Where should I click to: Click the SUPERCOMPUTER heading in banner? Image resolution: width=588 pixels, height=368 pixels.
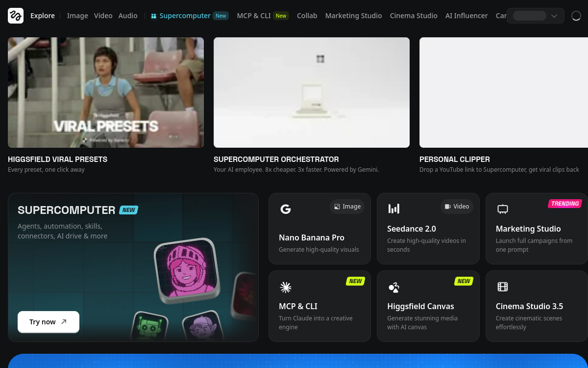tap(67, 210)
